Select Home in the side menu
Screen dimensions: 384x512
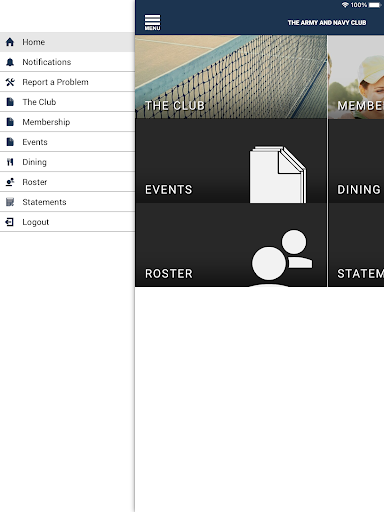click(x=67, y=42)
